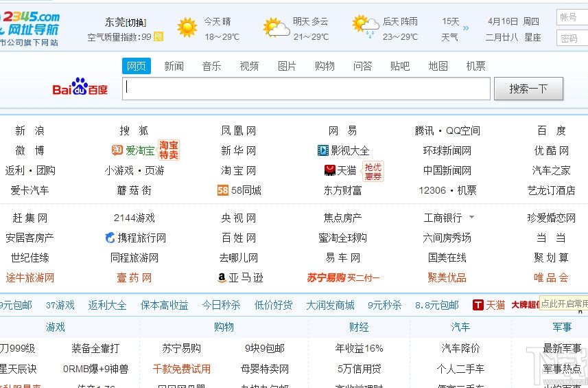Expand the 工商银行 bank dropdown arrow
Screen dimensions: 588x388
pyautogui.click(x=472, y=217)
